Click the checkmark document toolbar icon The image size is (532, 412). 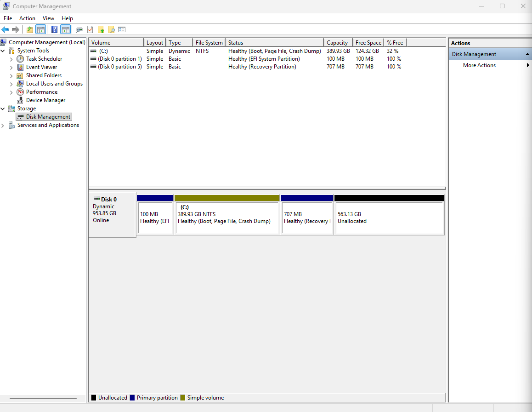coord(90,30)
